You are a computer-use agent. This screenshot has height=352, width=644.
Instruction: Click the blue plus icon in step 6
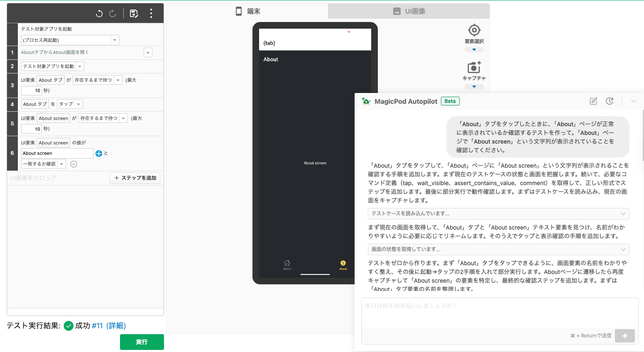[99, 154]
